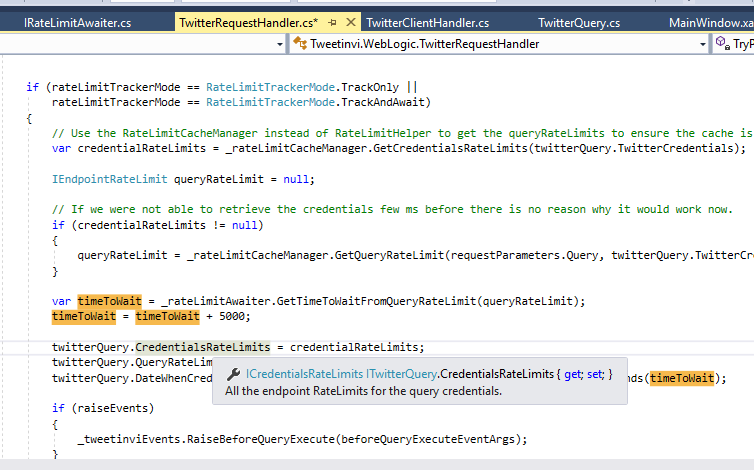
Task: Switch to the MainWindow.xa tab
Action: point(711,22)
